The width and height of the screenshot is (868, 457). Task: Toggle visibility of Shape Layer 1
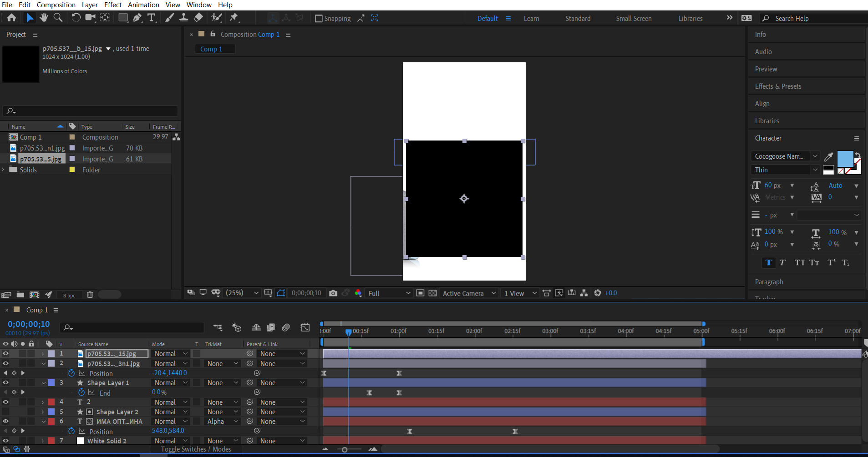tap(5, 382)
